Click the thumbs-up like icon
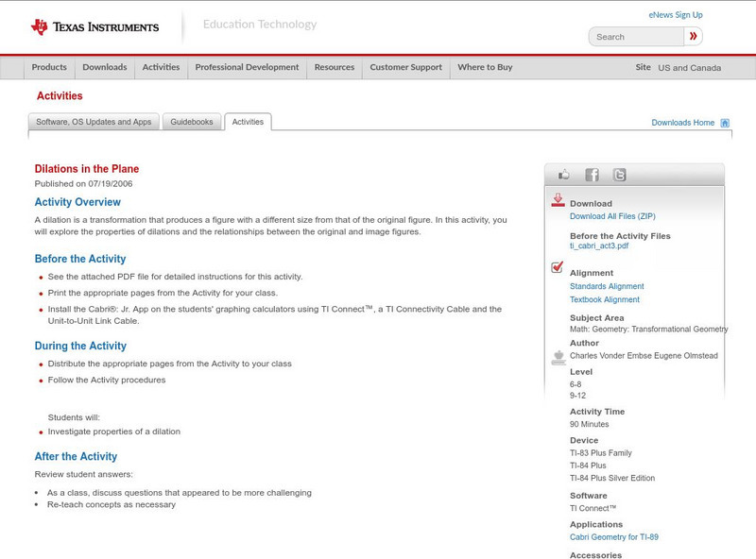Viewport: 756px width, 559px height. 563,175
